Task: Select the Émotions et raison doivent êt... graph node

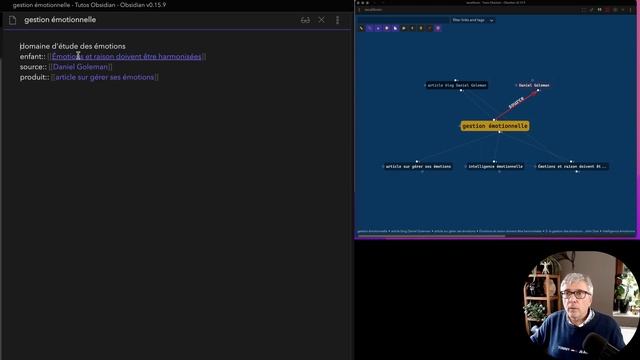Action: [x=571, y=167]
